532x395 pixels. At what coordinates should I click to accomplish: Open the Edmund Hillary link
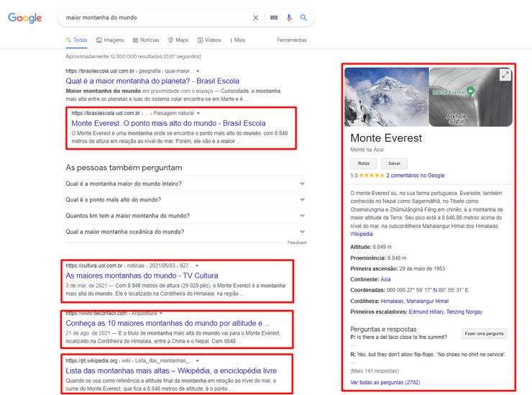click(x=426, y=312)
